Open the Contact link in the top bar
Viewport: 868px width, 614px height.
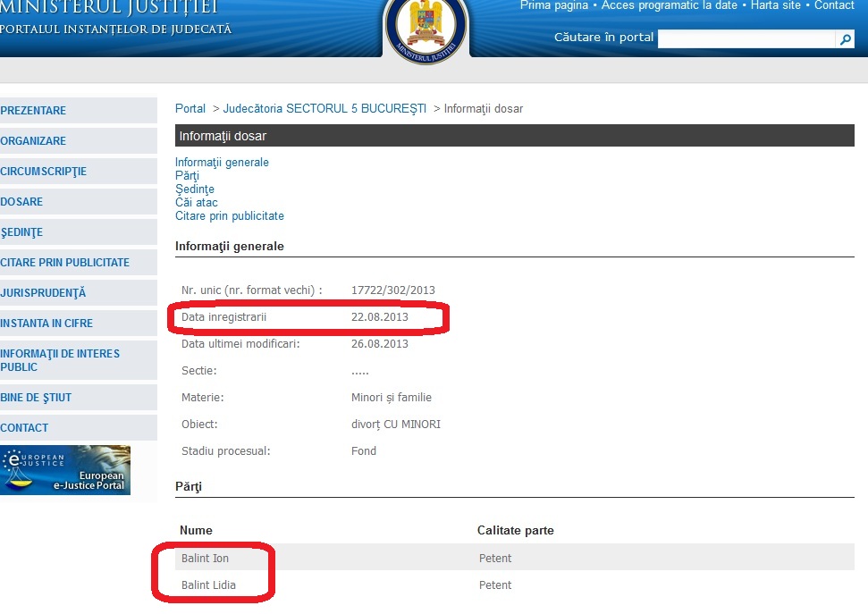tap(834, 5)
